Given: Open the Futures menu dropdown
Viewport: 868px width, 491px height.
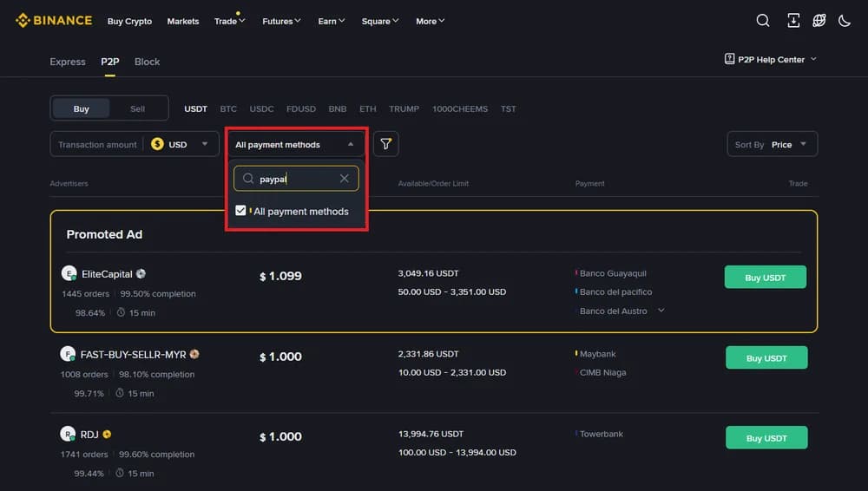Looking at the screenshot, I should pos(281,21).
